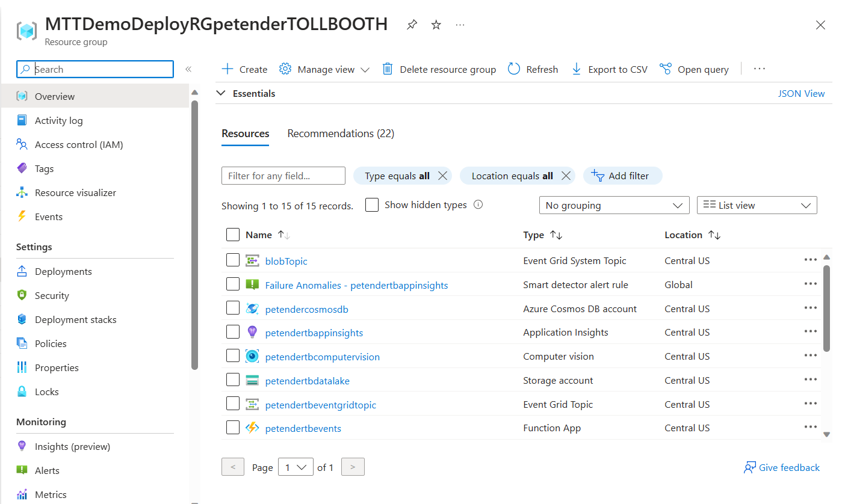845x504 pixels.
Task: Remove the Location equals all filter
Action: 566,176
